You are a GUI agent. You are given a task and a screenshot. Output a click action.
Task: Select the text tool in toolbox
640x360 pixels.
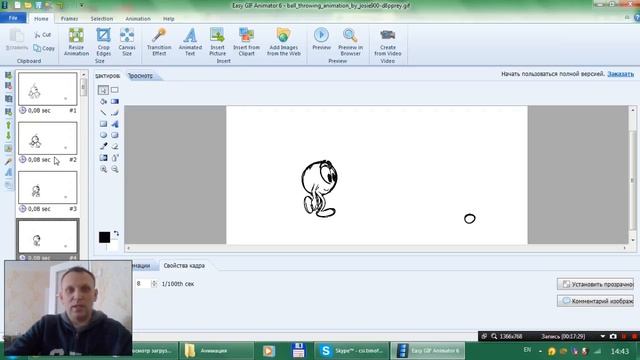click(x=115, y=124)
